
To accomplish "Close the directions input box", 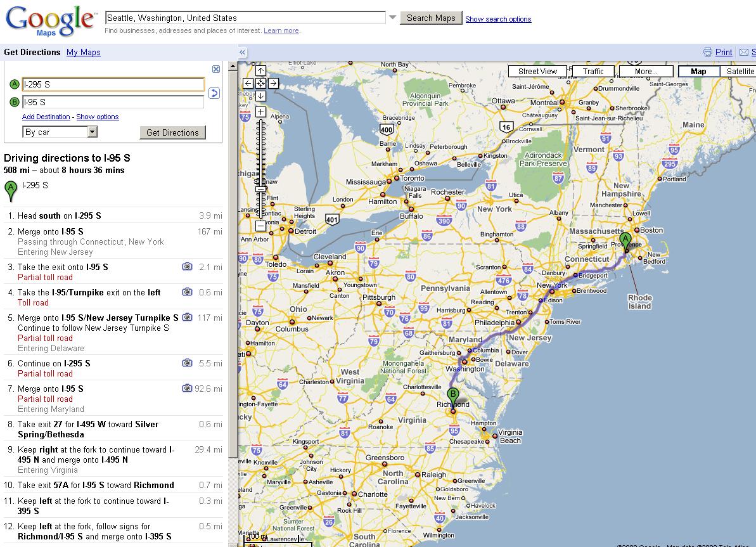I will 216,69.
